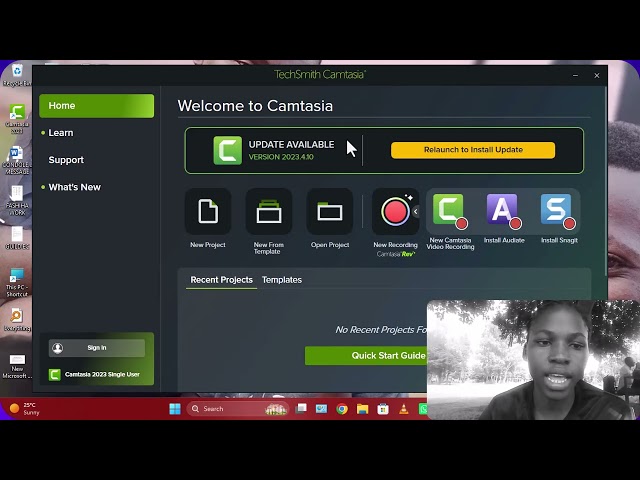This screenshot has height=480, width=640.
Task: Open File Explorer from taskbar
Action: pos(362,409)
